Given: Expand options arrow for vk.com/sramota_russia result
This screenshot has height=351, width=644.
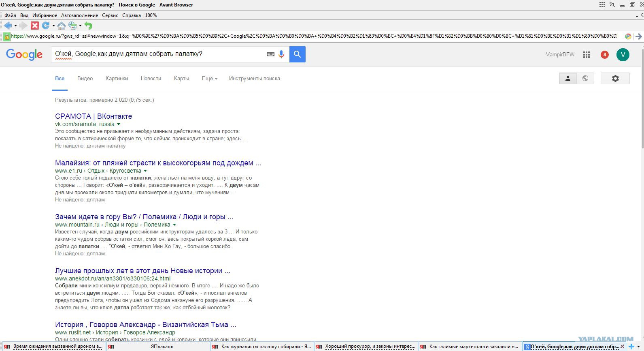Looking at the screenshot, I should (119, 124).
